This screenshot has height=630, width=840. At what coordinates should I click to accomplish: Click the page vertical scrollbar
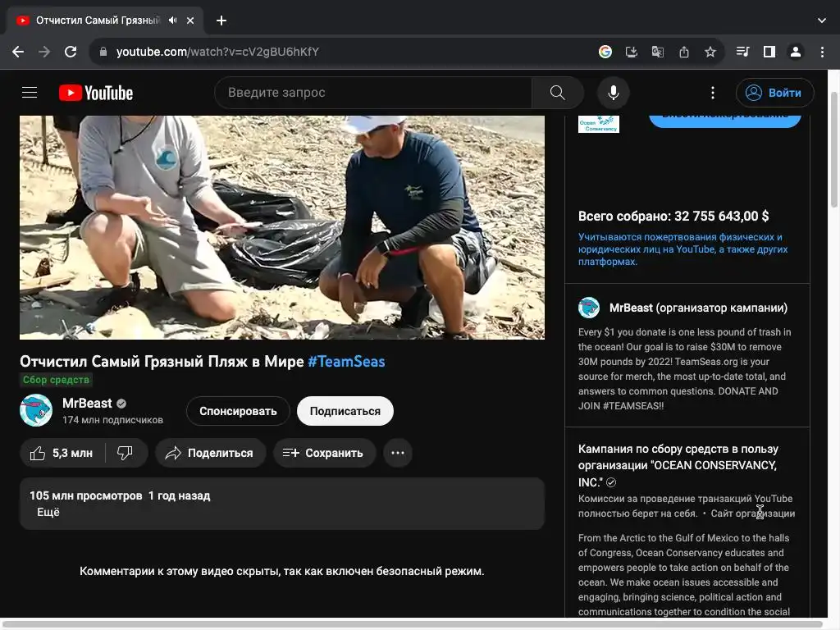(x=833, y=150)
